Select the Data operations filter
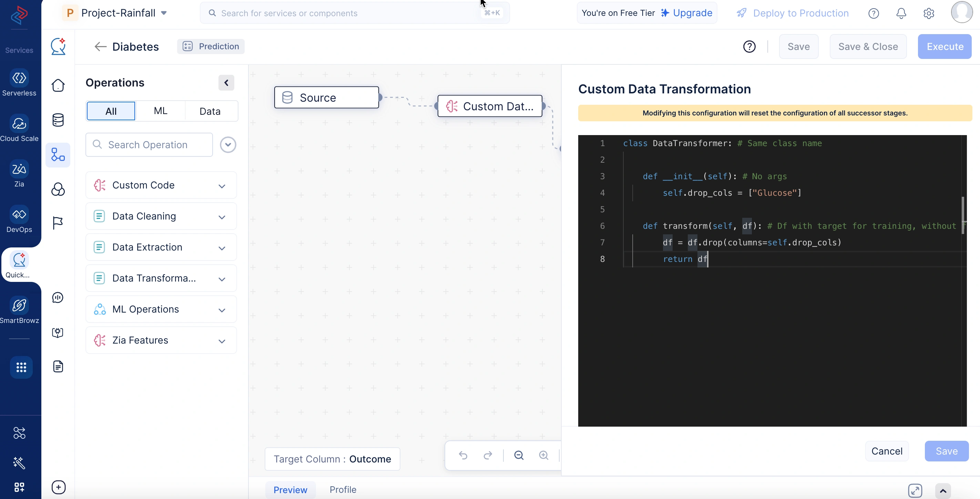Screen dimensions: 980x499 [x=210, y=111]
